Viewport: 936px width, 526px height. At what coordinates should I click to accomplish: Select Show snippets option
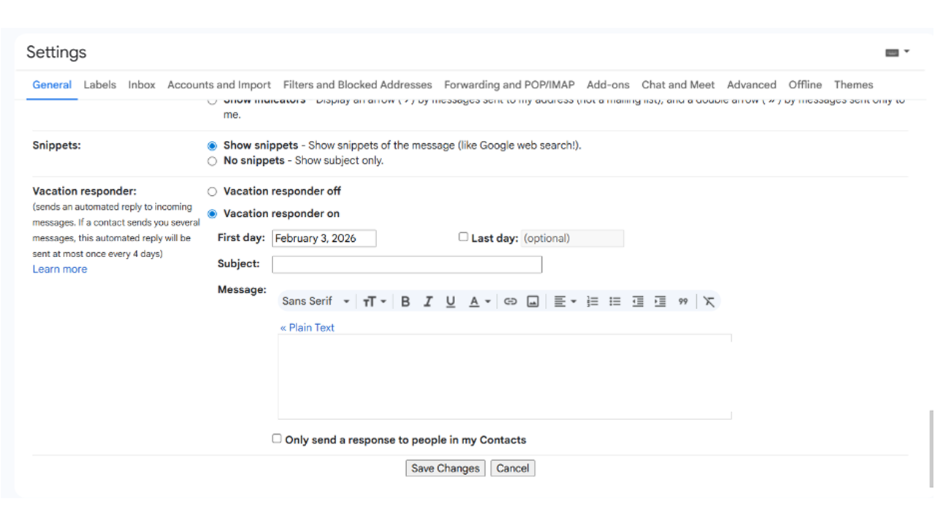point(212,146)
